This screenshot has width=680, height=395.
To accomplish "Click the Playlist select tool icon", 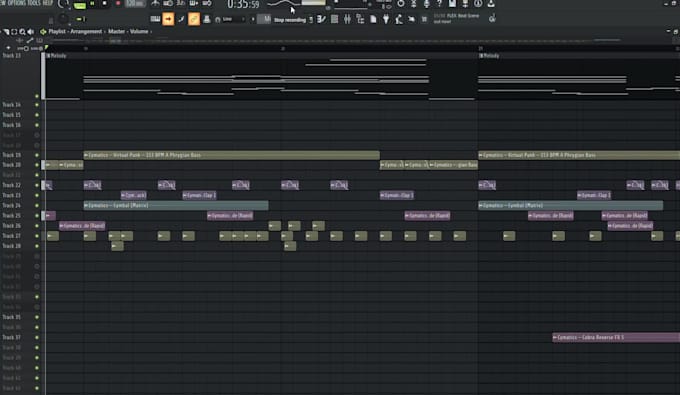I will click(14, 32).
